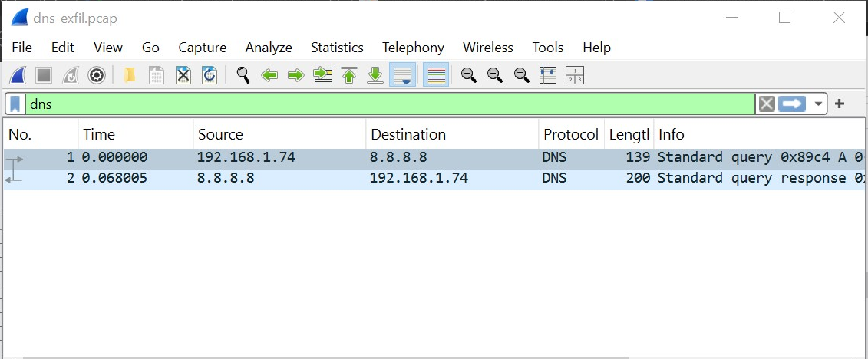Close this capture file icon
Image resolution: width=868 pixels, height=359 pixels.
point(183,75)
